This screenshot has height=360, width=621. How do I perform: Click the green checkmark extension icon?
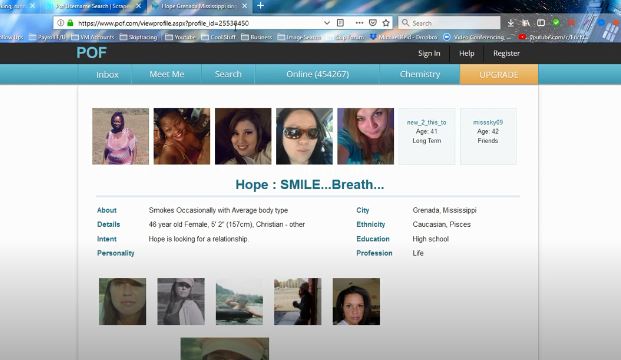(x=556, y=23)
